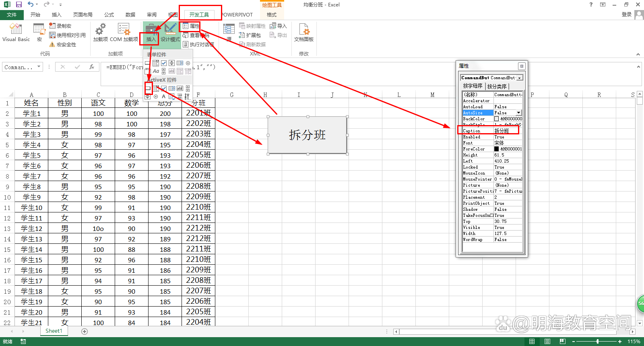The image size is (644, 346).
Task: Open the XML 源 source pane
Action: pyautogui.click(x=229, y=33)
